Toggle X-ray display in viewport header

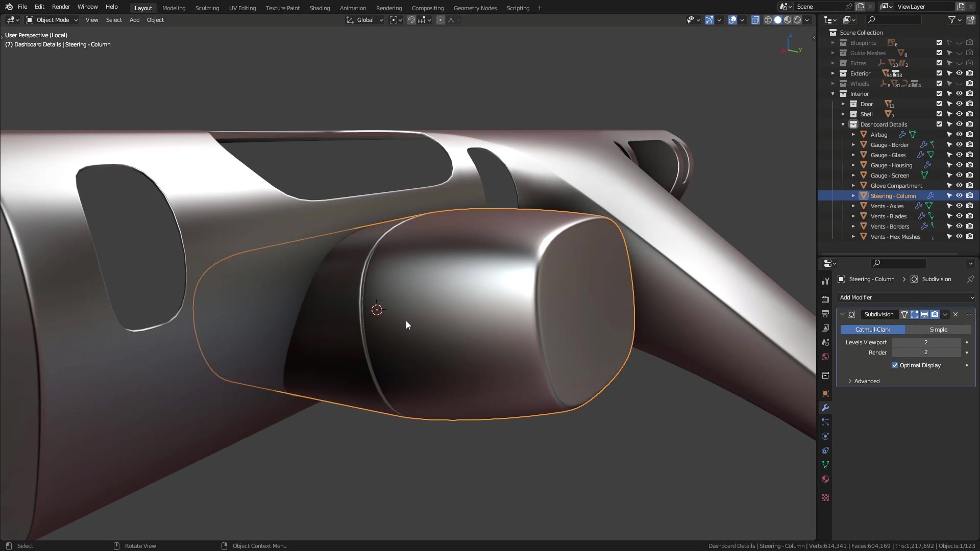point(755,20)
